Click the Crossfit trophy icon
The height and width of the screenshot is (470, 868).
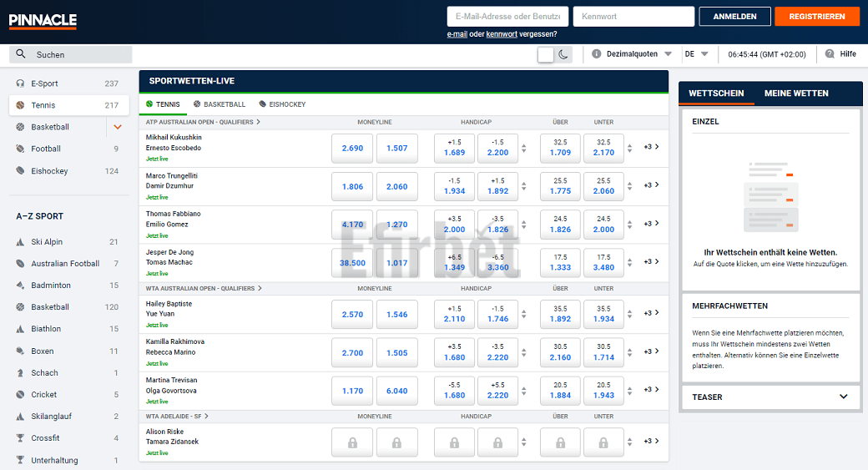point(21,438)
